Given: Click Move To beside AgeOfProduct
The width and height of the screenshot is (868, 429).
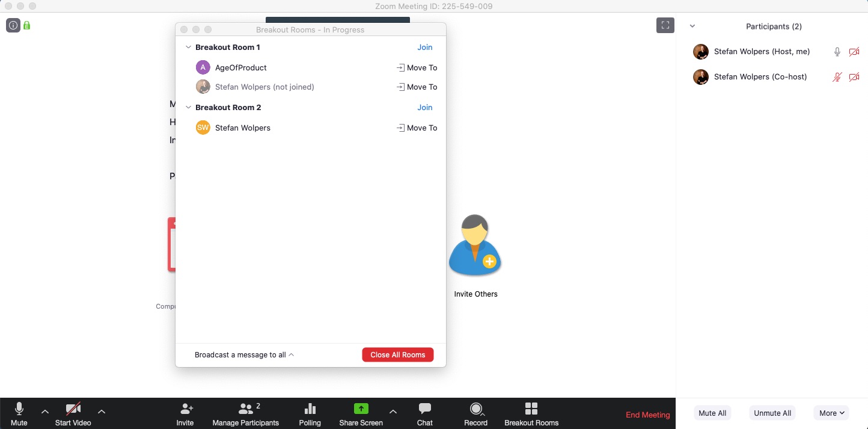Looking at the screenshot, I should (x=417, y=68).
